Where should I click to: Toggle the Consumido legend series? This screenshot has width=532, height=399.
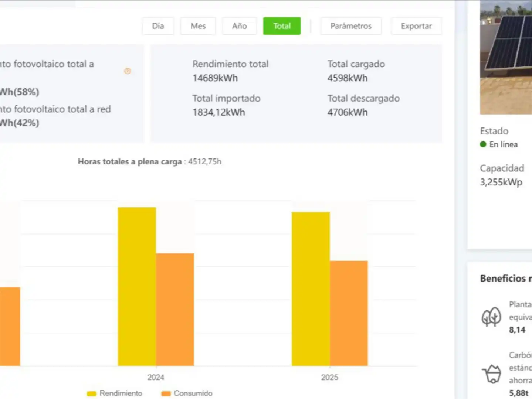click(187, 393)
